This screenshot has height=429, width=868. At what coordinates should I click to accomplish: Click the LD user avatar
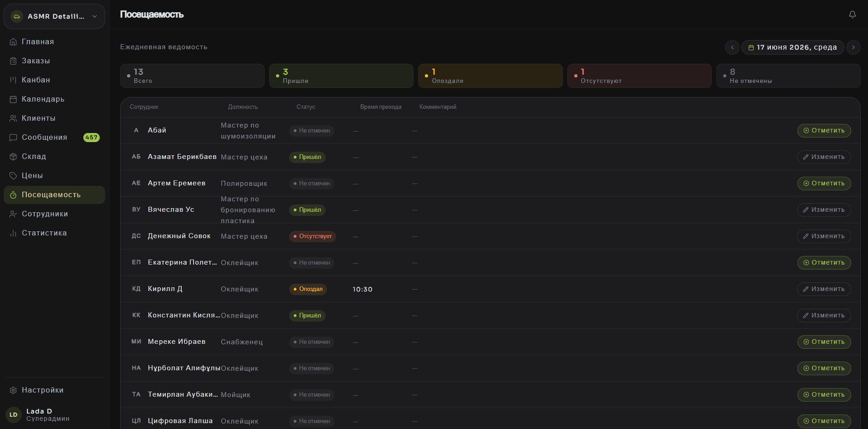pyautogui.click(x=14, y=415)
